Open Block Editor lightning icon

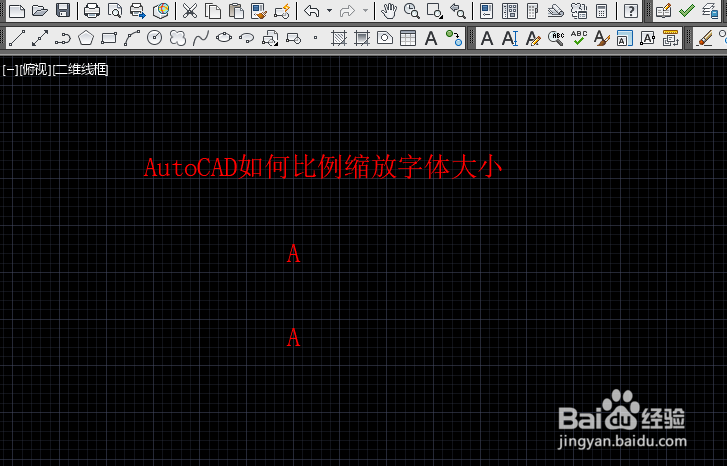pos(282,10)
